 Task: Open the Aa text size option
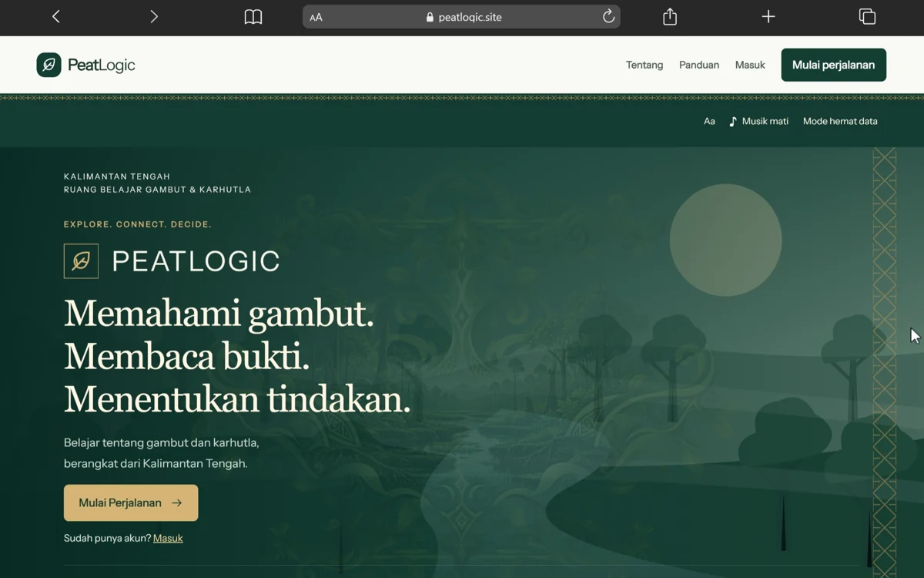(709, 121)
